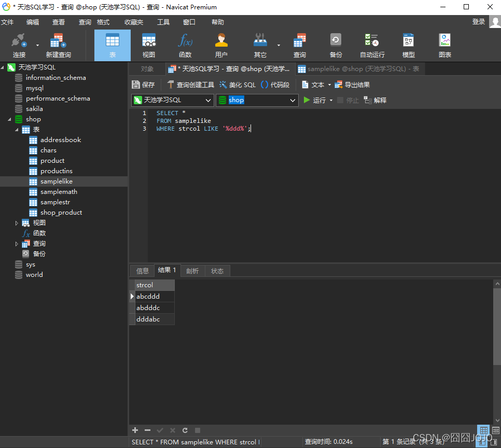Click the New Query (新建查询) toolbar icon

point(58,46)
